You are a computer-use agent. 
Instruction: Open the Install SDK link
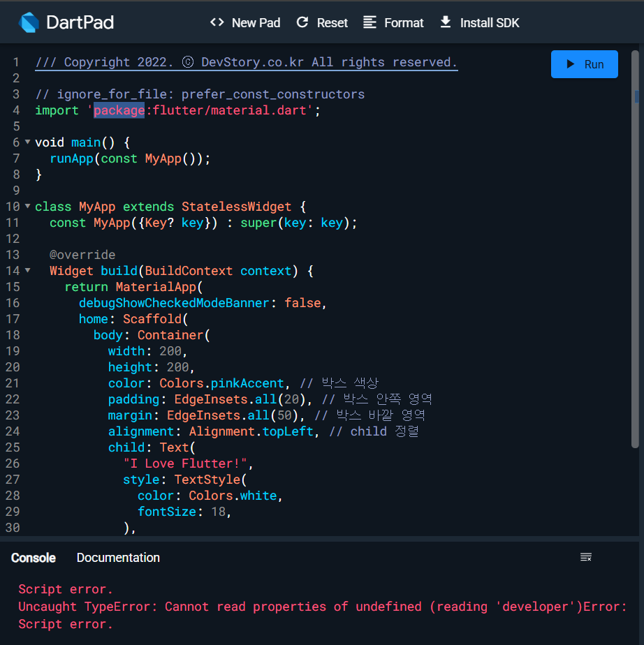pos(480,22)
